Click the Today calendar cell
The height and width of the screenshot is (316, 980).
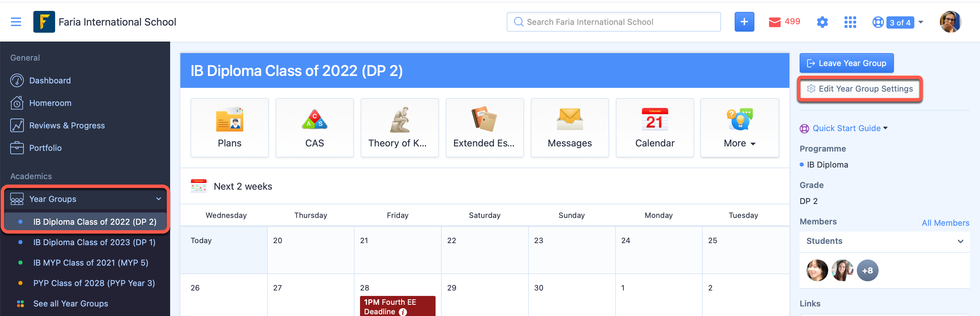[x=224, y=250]
